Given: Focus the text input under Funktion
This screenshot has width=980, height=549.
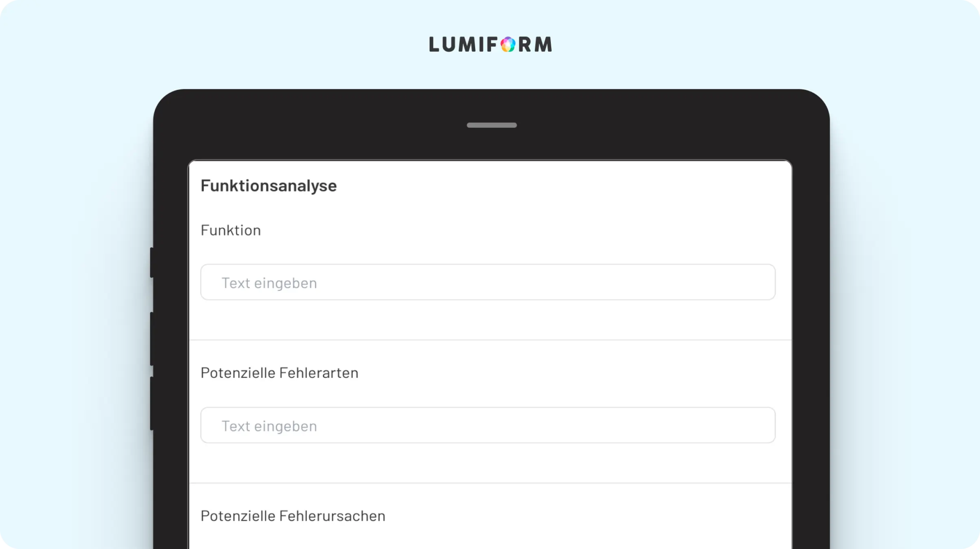Looking at the screenshot, I should [x=488, y=282].
